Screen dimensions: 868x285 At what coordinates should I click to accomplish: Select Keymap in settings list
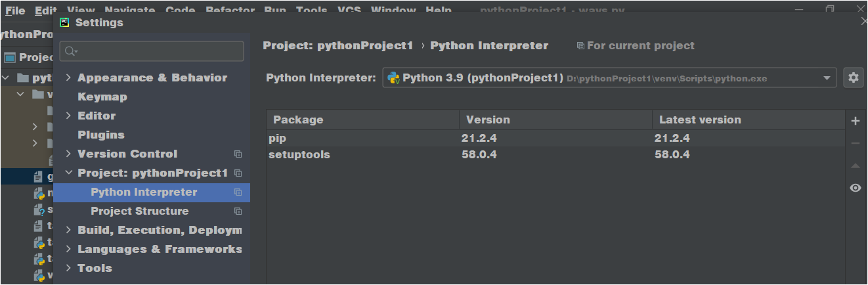[x=102, y=97]
